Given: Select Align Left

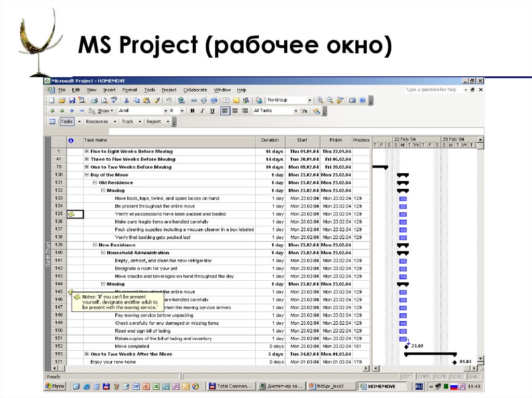Looking at the screenshot, I should [224, 111].
